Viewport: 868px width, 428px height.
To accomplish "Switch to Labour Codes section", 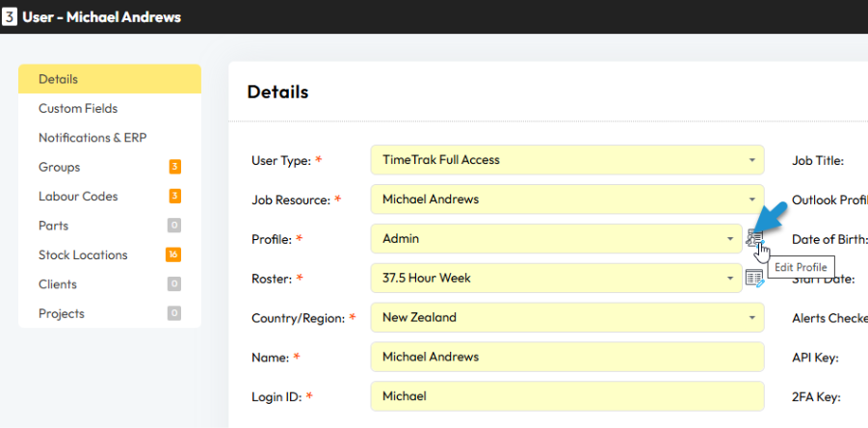I will coord(78,197).
